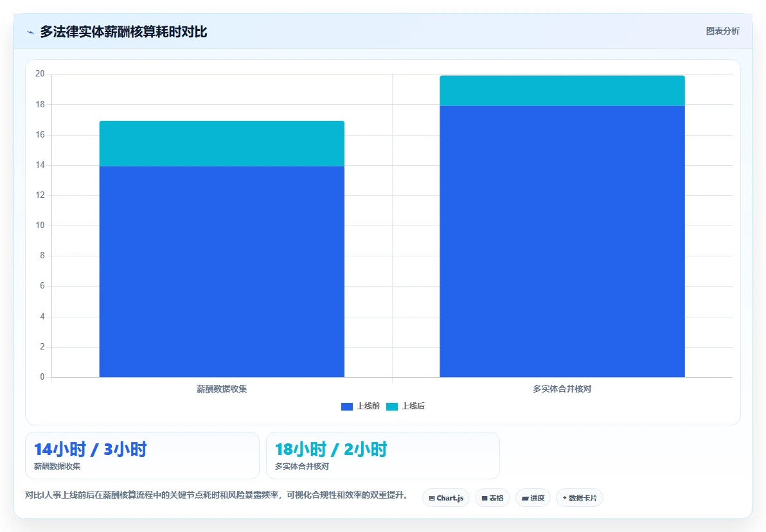Click the 薪酬数据收集 caption under 14小时

coord(57,466)
